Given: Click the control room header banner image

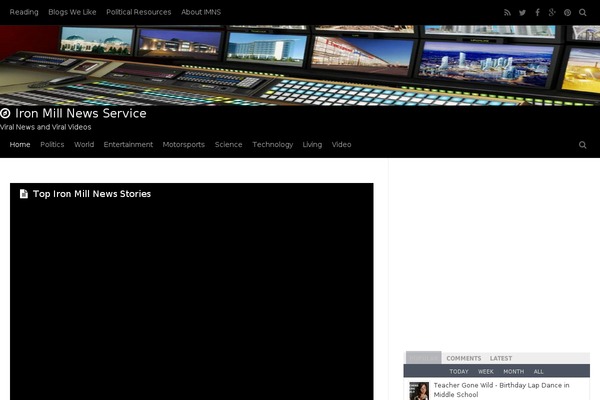Looking at the screenshot, I should pos(300,65).
